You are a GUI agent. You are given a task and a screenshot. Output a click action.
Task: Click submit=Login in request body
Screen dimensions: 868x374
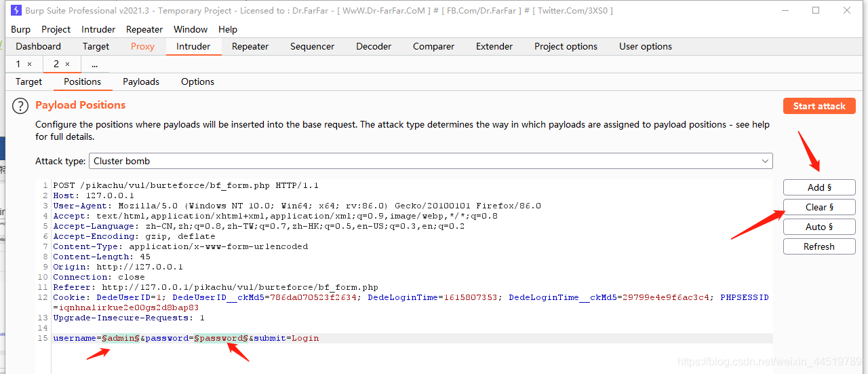click(x=286, y=338)
